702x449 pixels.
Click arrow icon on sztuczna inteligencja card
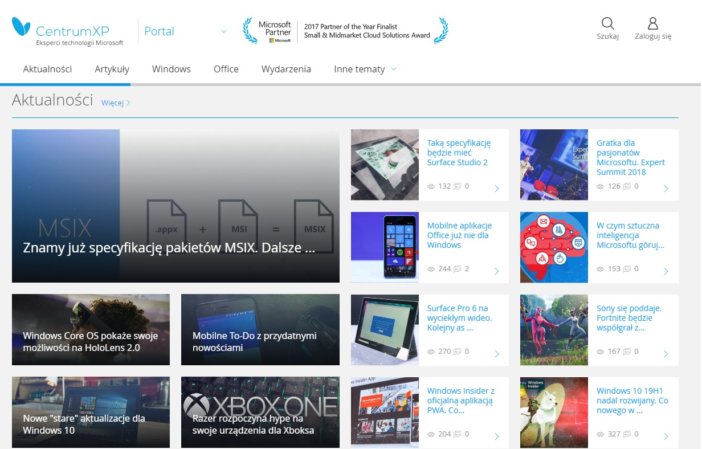point(666,271)
